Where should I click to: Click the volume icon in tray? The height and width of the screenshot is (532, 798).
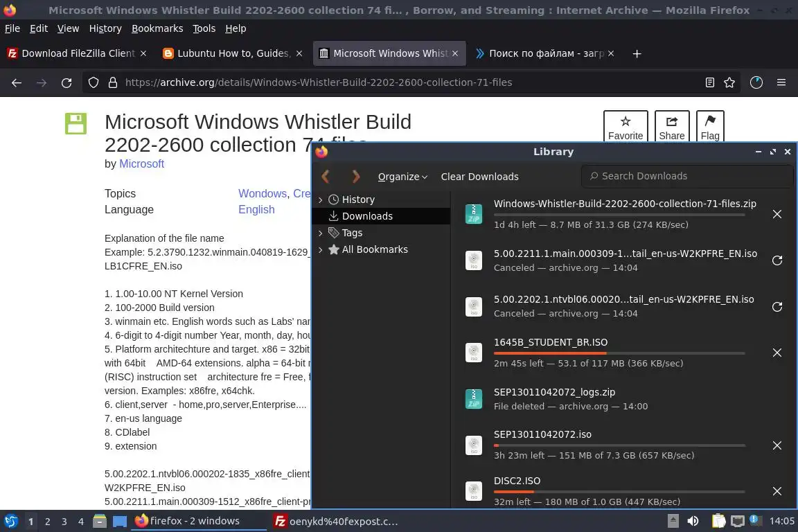click(x=693, y=522)
